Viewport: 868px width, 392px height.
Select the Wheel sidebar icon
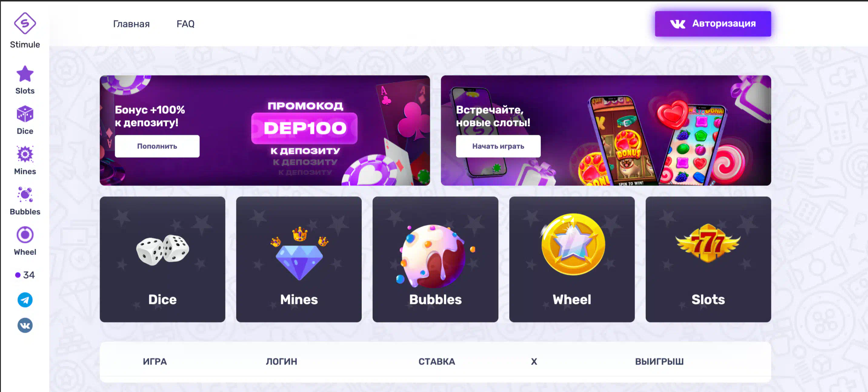pyautogui.click(x=25, y=235)
